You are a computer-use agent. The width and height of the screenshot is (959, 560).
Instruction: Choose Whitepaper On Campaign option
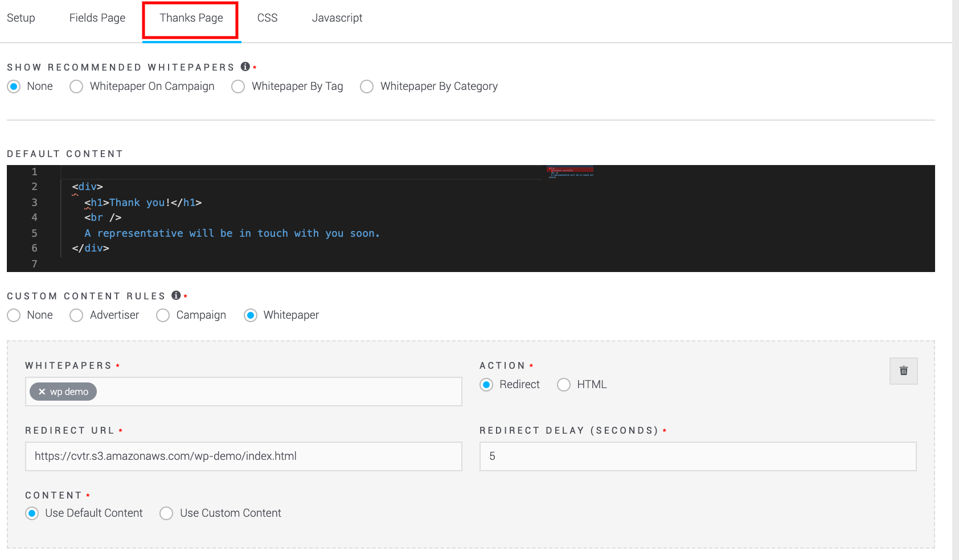pyautogui.click(x=76, y=87)
